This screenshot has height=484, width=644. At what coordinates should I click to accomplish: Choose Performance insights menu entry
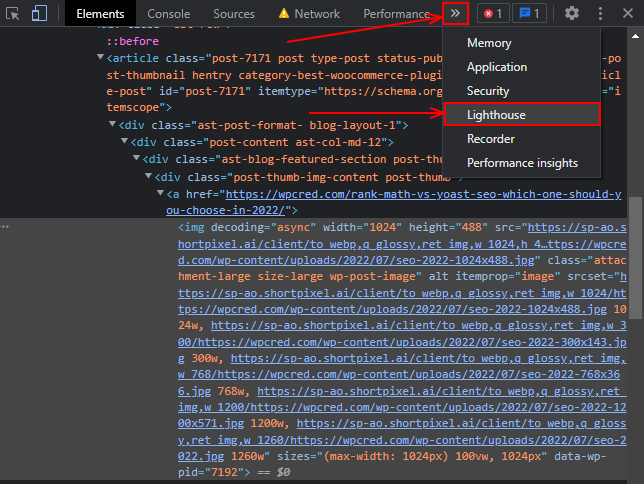pos(522,163)
